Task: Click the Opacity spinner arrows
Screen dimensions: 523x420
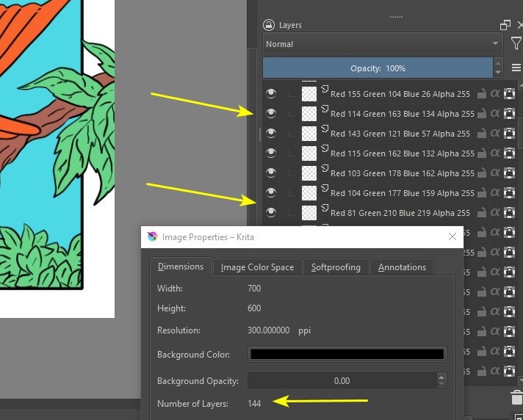Action: click(x=499, y=68)
